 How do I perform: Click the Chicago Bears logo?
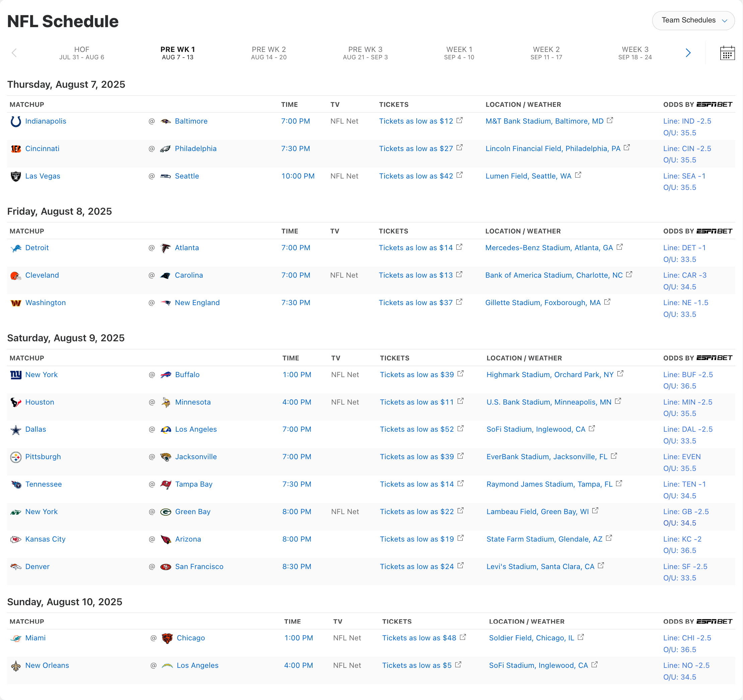(x=167, y=638)
